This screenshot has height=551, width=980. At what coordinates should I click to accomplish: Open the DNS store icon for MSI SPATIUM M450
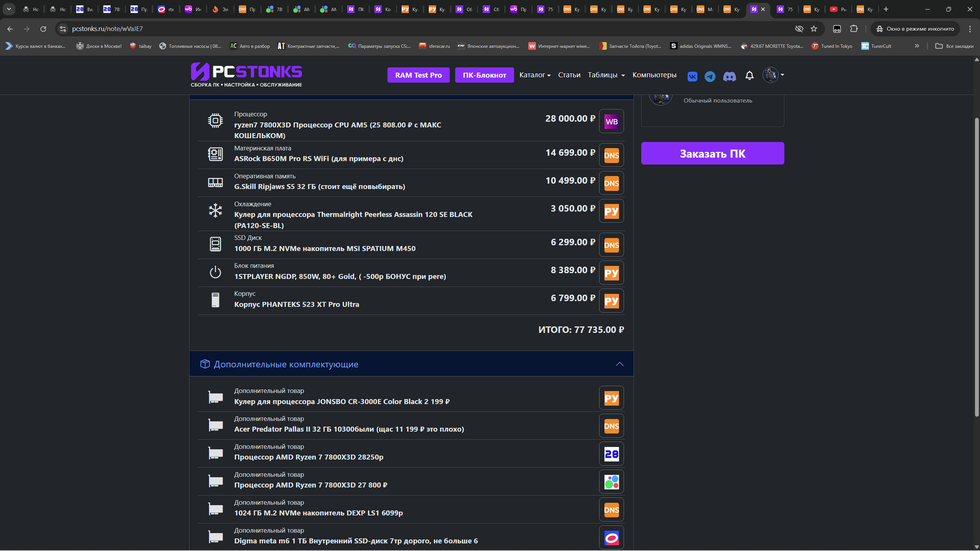pos(611,245)
